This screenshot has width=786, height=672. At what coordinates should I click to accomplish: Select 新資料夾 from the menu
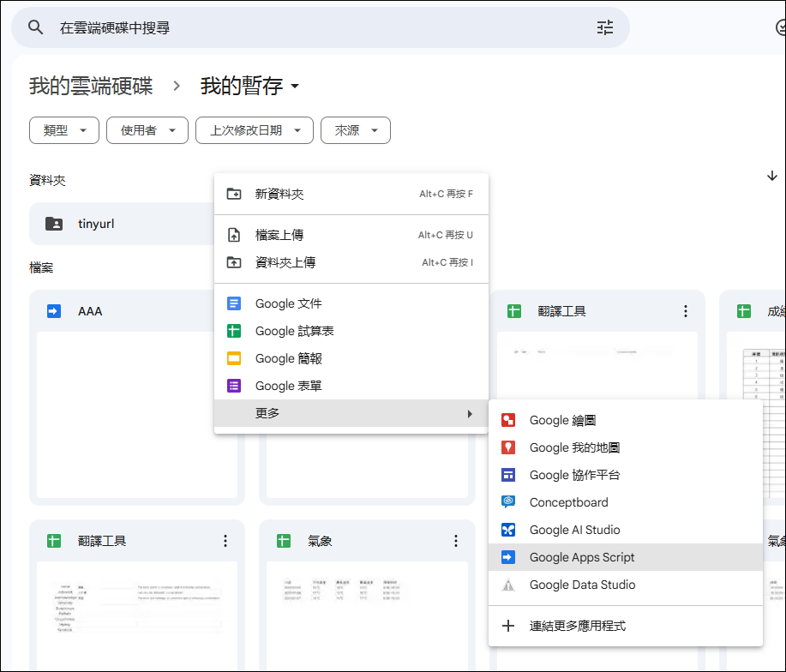point(351,194)
